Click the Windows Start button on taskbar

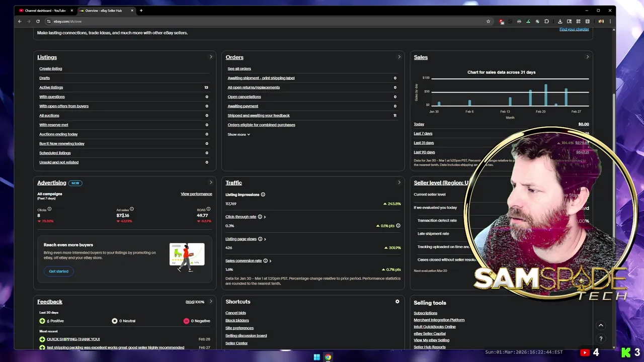316,357
